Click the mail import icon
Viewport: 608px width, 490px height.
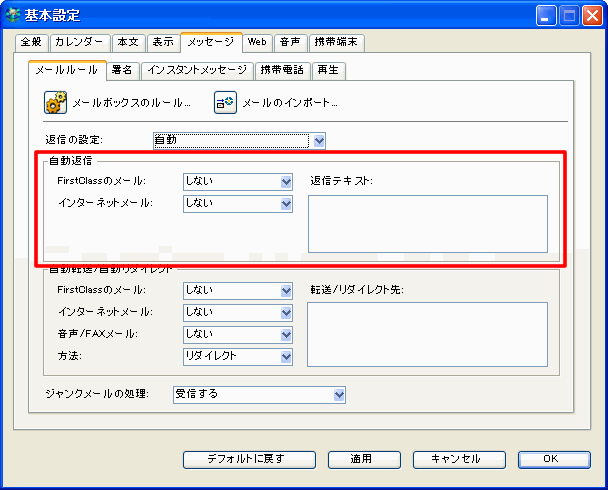(225, 102)
